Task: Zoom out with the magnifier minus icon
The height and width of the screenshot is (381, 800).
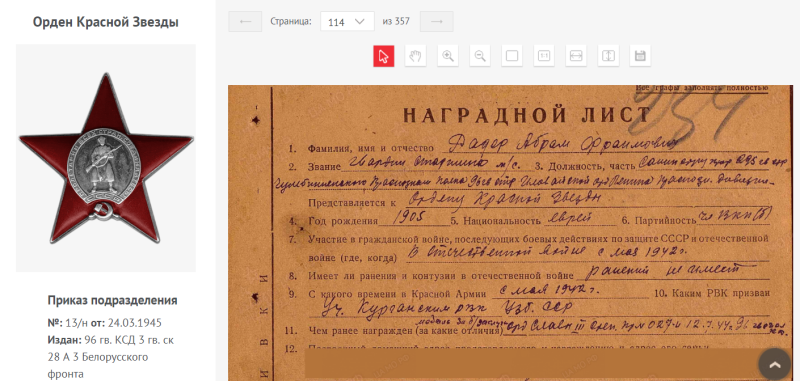Action: tap(480, 56)
